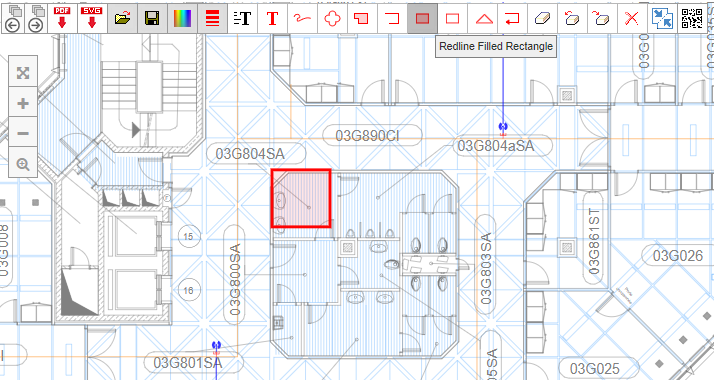Choose line thickness with red lines icon
The image size is (714, 380).
212,18
